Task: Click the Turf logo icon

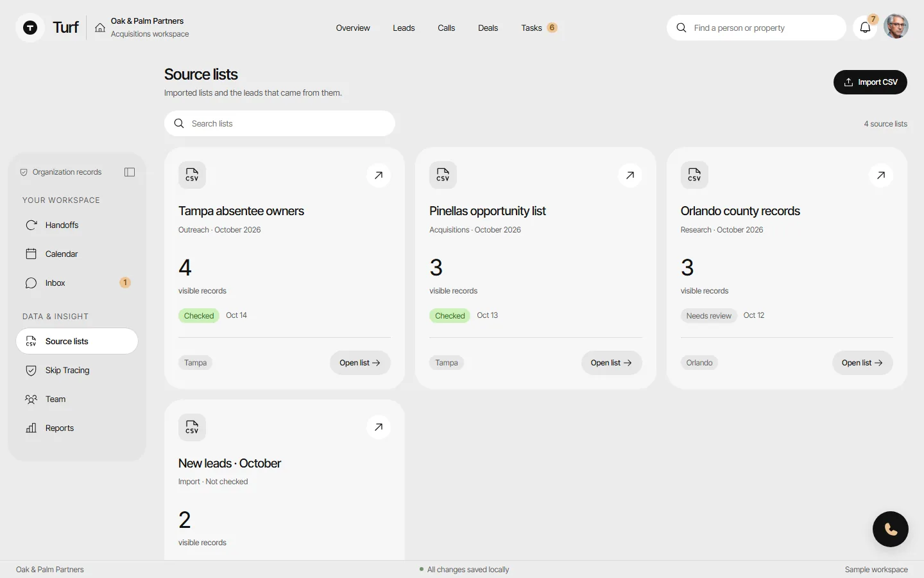Action: click(30, 28)
